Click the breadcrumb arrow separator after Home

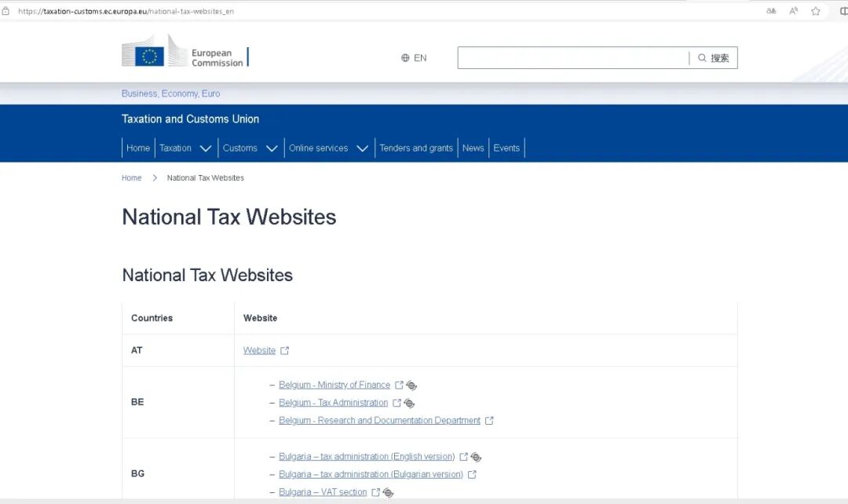click(x=154, y=178)
